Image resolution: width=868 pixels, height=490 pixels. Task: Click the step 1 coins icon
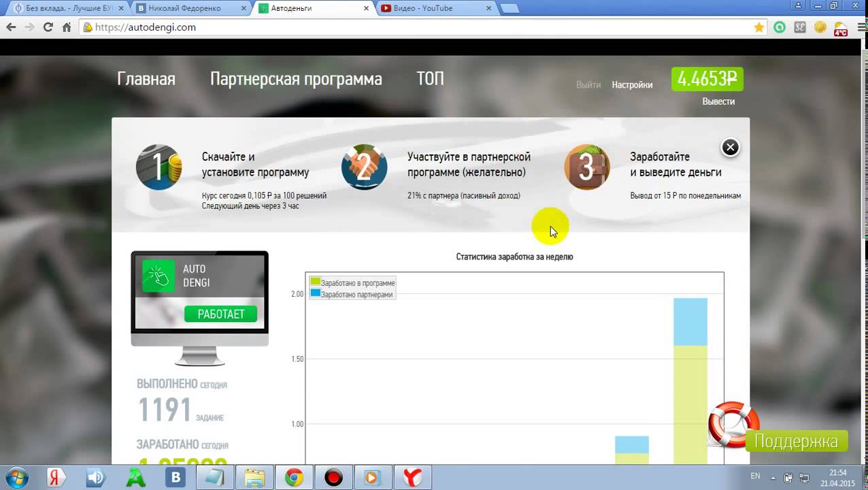click(158, 167)
